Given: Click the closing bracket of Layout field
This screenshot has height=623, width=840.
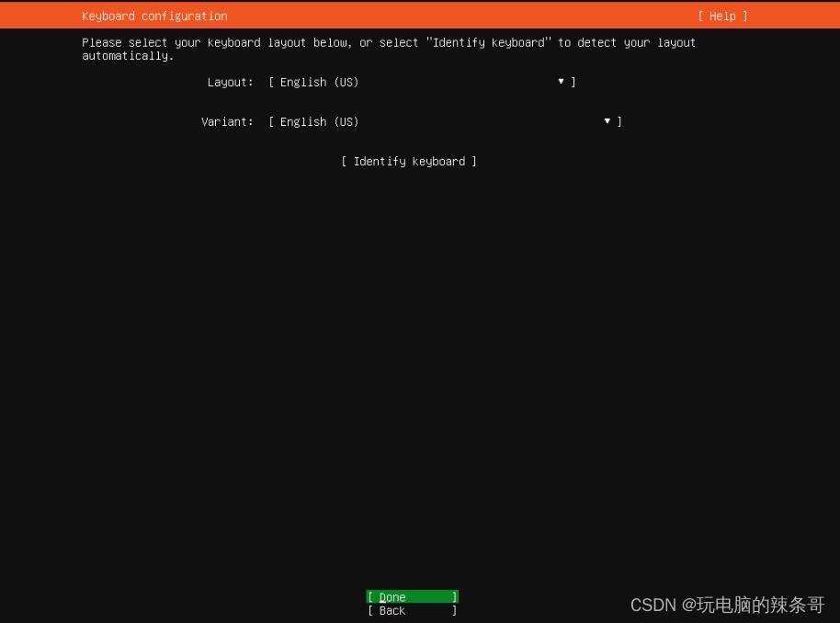Looking at the screenshot, I should tap(573, 83).
